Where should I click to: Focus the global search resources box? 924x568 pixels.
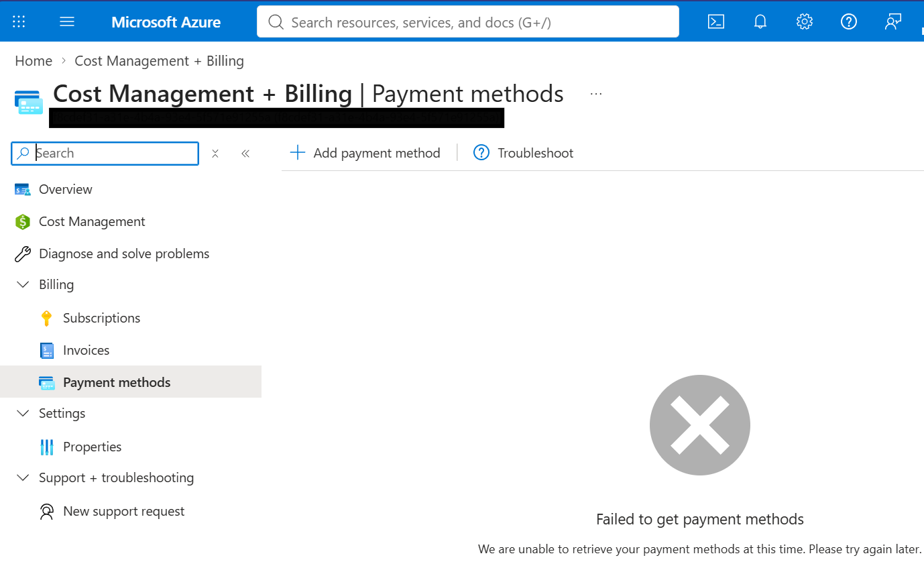click(x=468, y=22)
